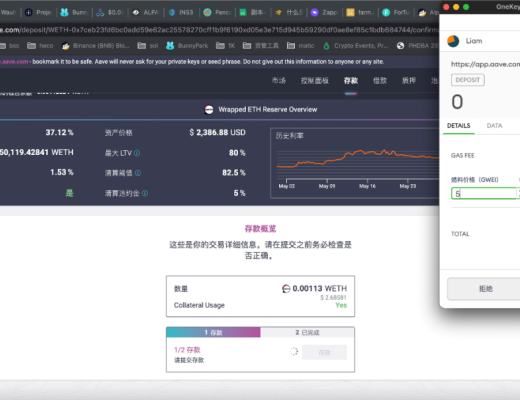
Task: Open the matic bookmark folder
Action: 300,45
